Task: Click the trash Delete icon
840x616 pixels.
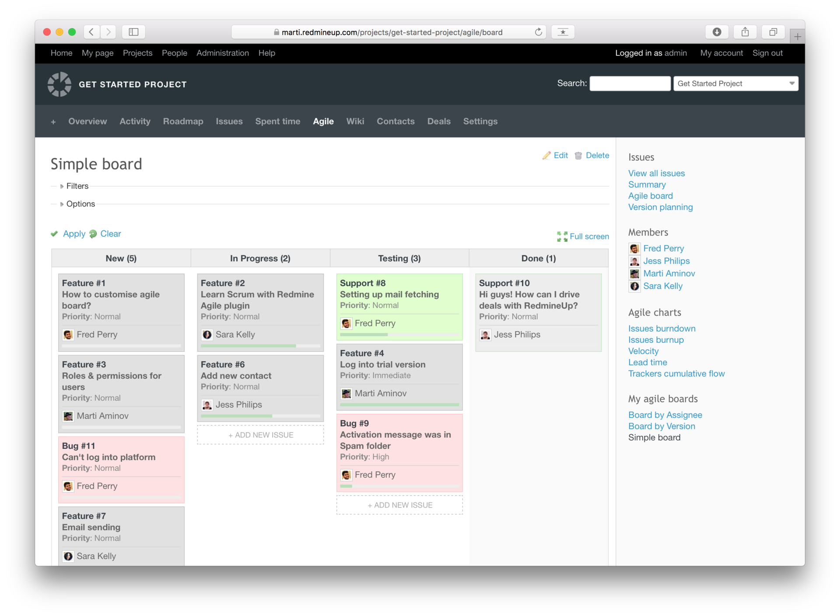Action: [578, 156]
